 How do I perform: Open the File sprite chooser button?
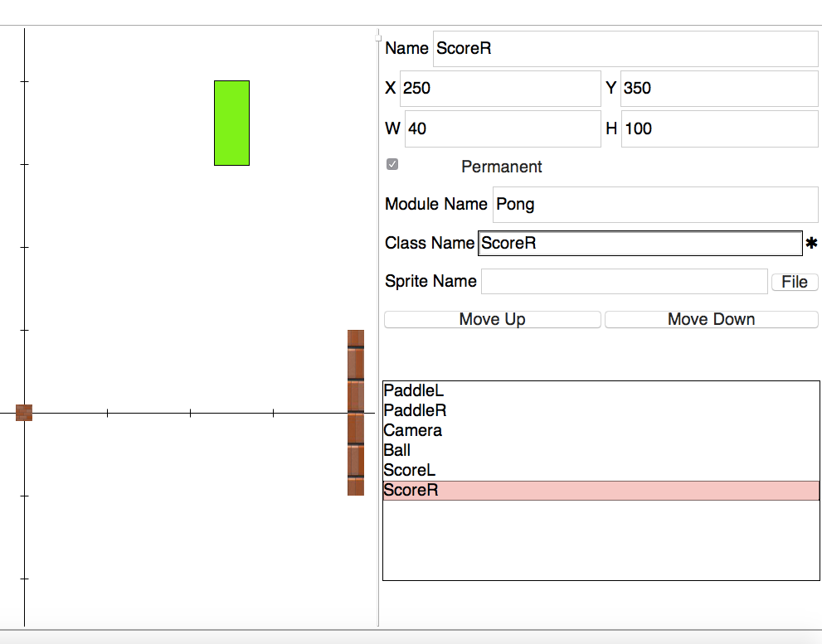[794, 282]
